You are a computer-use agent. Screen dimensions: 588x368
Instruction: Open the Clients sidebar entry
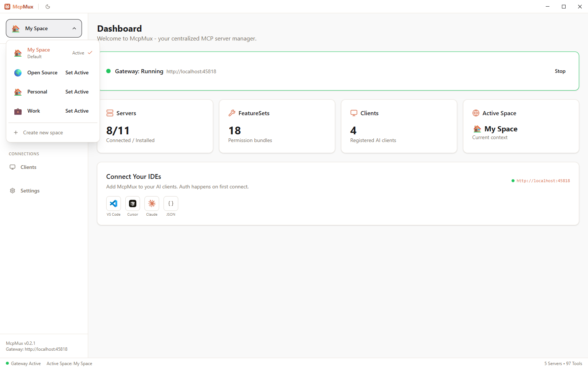[x=28, y=167]
